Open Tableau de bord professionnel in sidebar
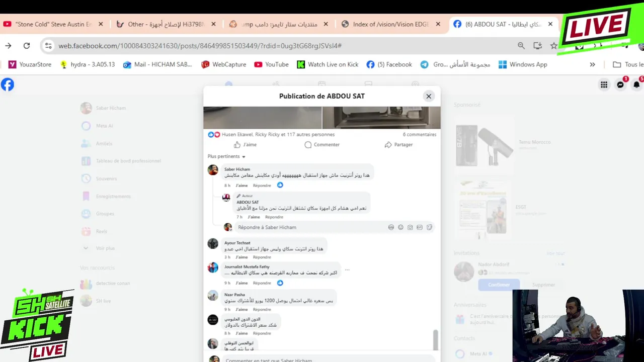644x362 pixels. [x=121, y=161]
